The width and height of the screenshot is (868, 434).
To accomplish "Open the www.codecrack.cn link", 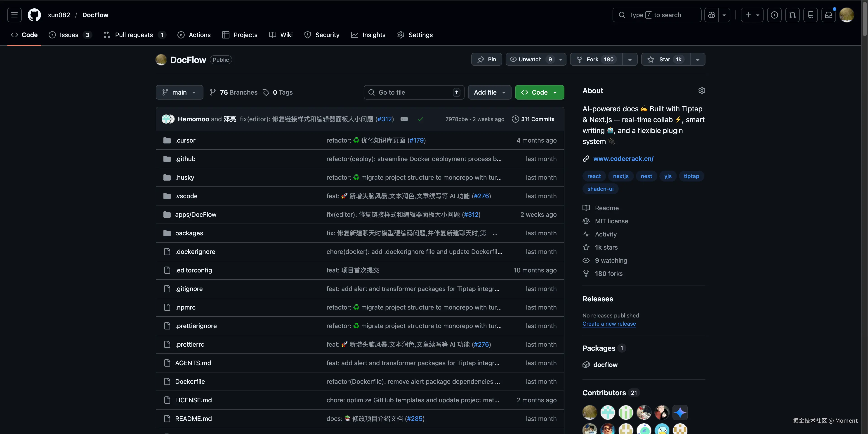I will (623, 158).
